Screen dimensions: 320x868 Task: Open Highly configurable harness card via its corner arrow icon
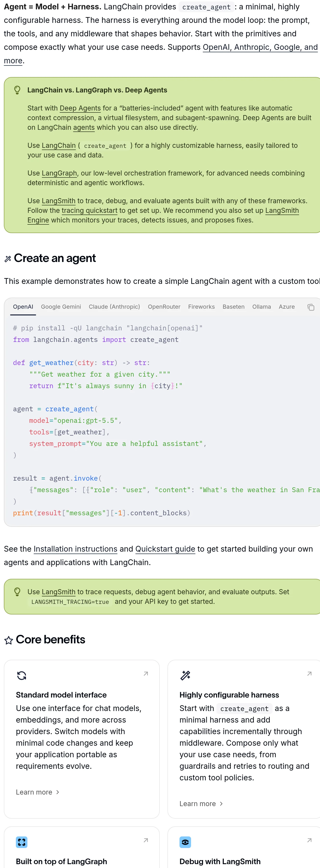coord(309,674)
